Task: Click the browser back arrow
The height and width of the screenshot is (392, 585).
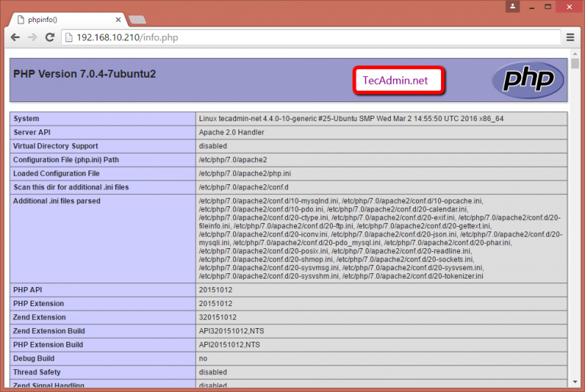Action: tap(15, 37)
